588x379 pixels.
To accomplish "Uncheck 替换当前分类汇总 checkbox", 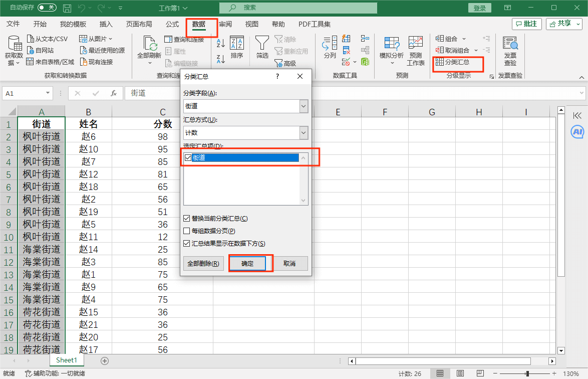I will pyautogui.click(x=187, y=219).
